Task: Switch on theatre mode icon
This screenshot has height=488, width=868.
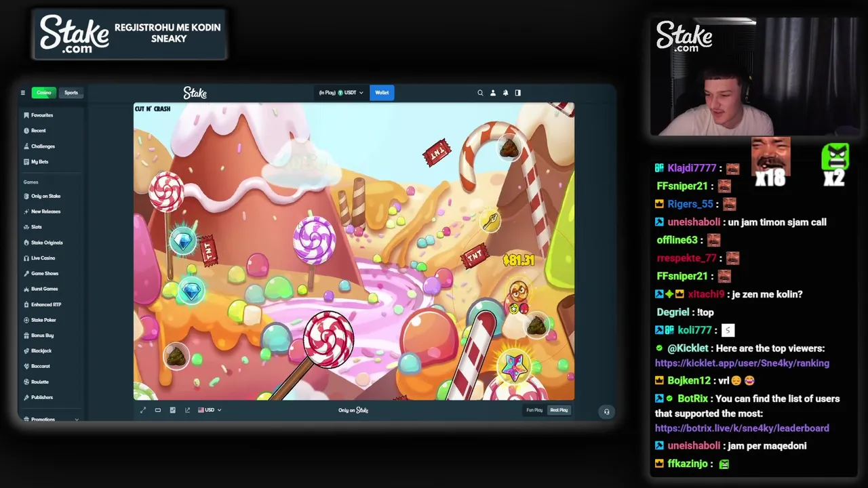Action: coord(158,410)
